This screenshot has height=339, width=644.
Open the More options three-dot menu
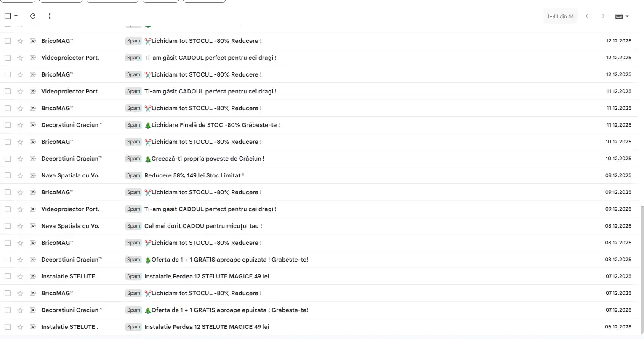[50, 16]
